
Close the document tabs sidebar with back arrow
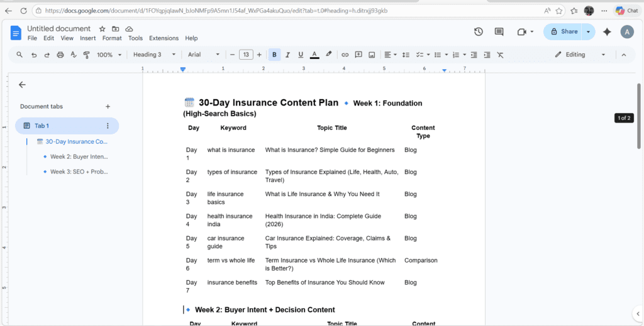22,84
